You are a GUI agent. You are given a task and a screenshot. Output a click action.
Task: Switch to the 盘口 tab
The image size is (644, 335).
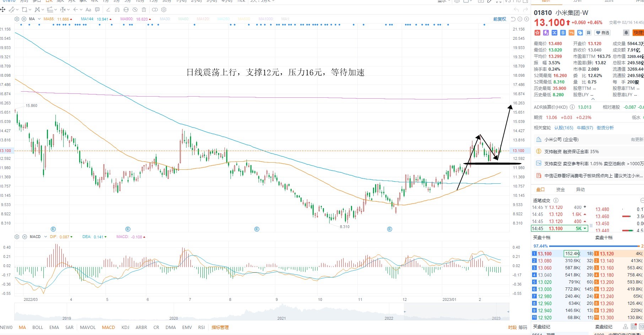(540, 190)
